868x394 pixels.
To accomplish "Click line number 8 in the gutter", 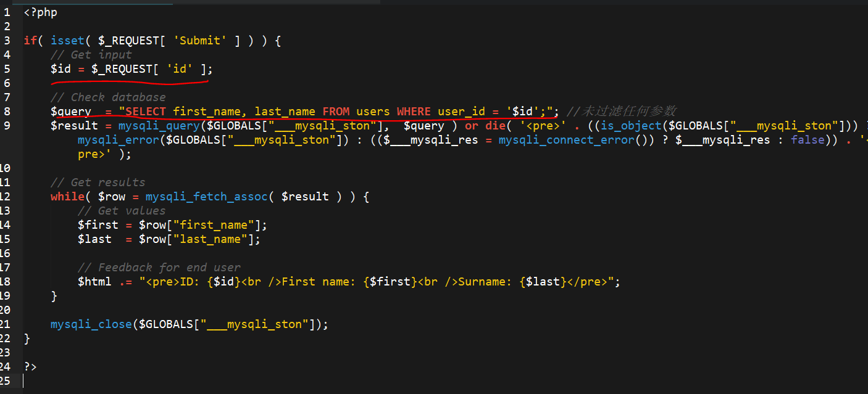I will pos(7,112).
